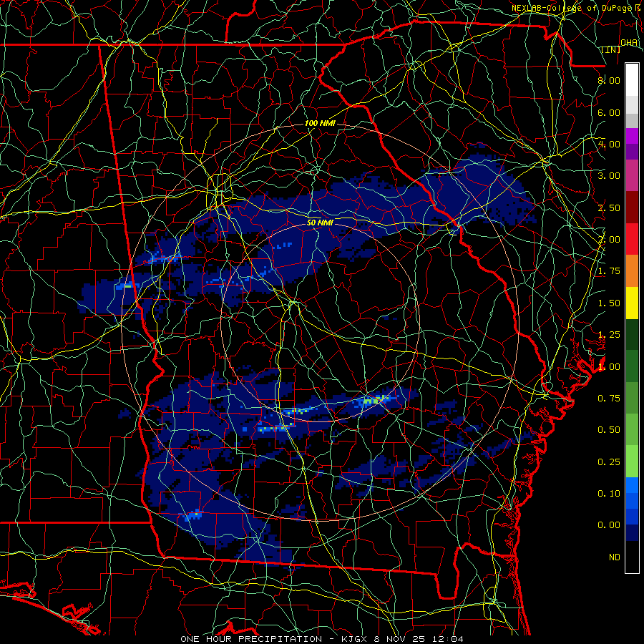Screen dimensions: 644x644
Task: Pick the light blue swatch above 0.10
Action: pos(632,485)
